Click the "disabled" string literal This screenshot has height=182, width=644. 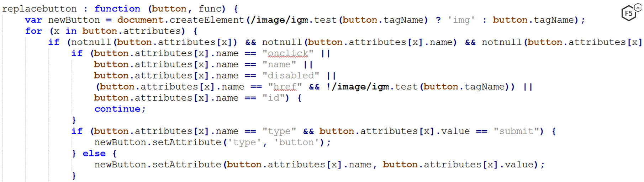(x=291, y=76)
